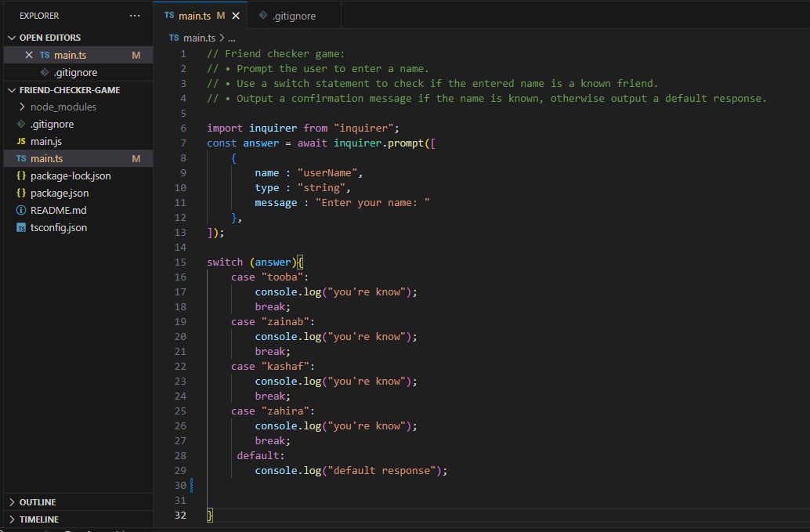Click the JS icon beside main.js
Viewport: 810px width, 532px height.
21,142
